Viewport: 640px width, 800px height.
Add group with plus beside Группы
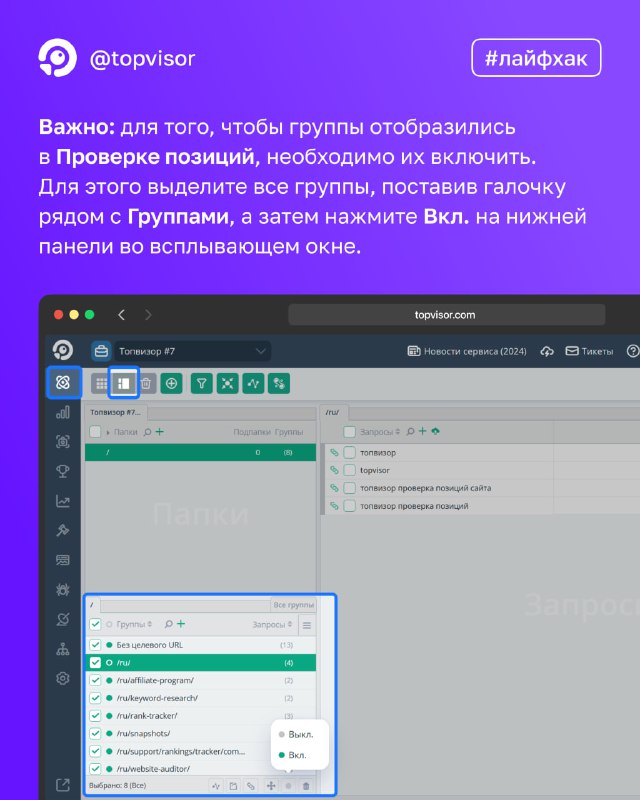pos(181,624)
